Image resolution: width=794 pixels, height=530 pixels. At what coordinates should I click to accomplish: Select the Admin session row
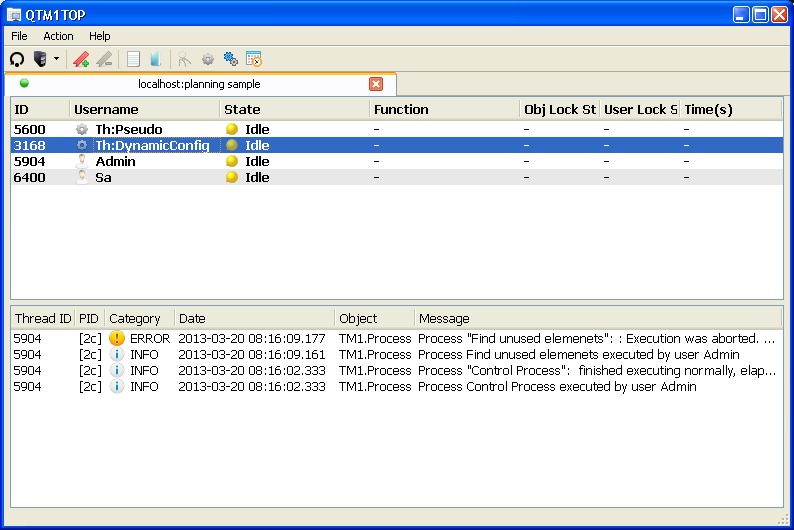pos(115,161)
